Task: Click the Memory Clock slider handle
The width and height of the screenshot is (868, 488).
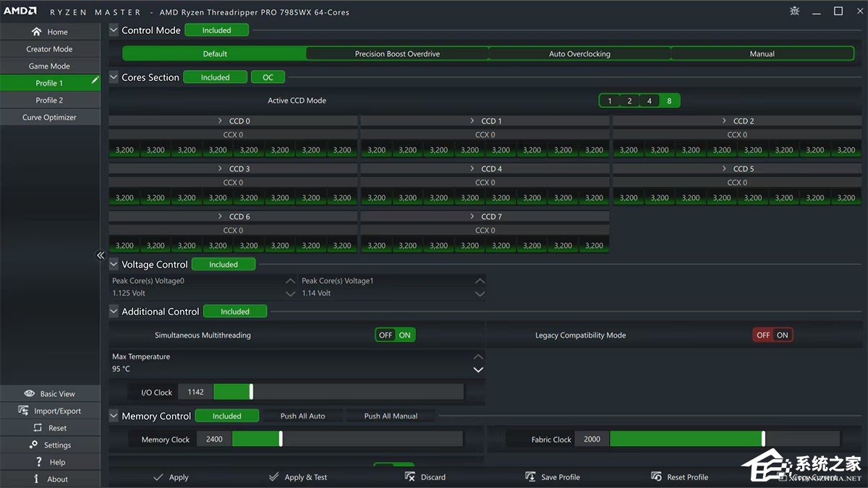Action: point(281,439)
